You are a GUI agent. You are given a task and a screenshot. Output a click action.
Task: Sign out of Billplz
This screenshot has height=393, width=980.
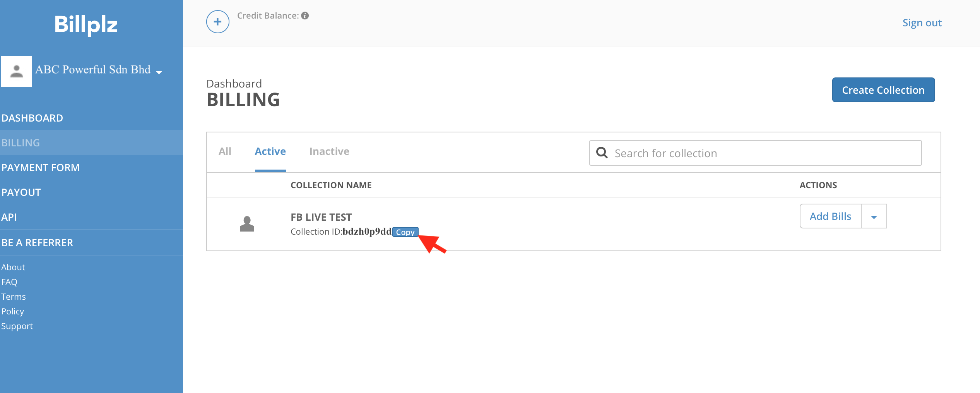click(922, 22)
